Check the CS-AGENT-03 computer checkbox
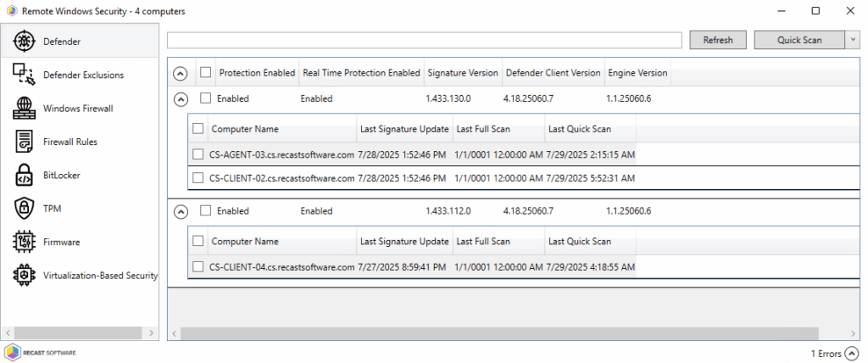 [x=198, y=154]
